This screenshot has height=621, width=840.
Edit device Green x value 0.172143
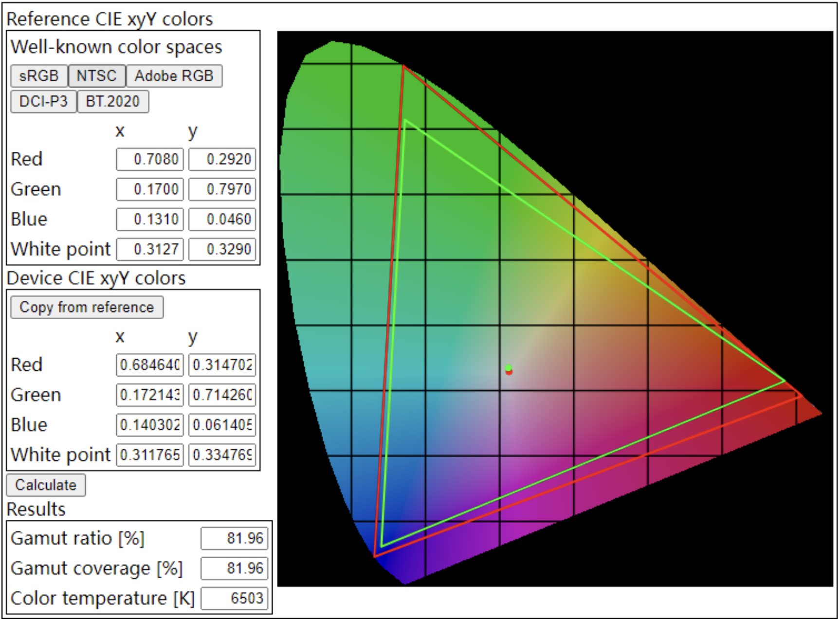(150, 395)
